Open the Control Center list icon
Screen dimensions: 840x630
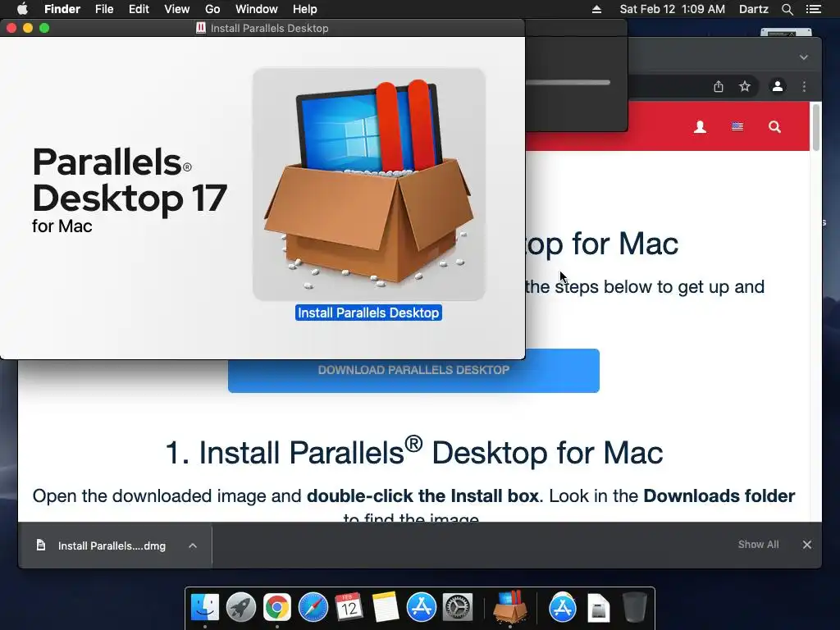click(813, 9)
